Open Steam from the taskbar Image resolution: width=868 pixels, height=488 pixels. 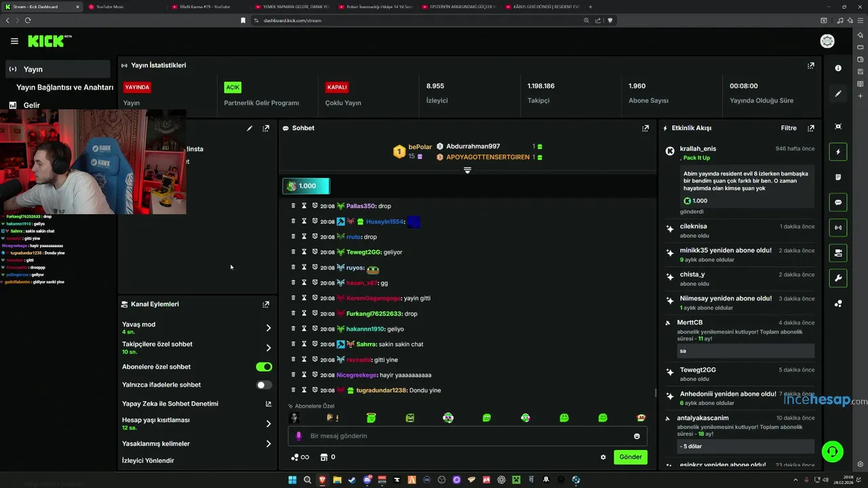(x=352, y=480)
